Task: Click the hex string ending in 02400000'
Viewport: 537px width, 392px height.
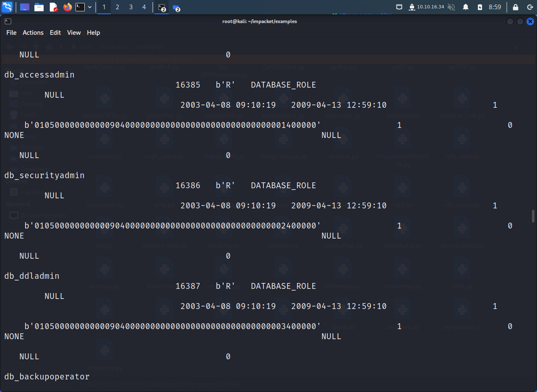Action: click(x=173, y=226)
